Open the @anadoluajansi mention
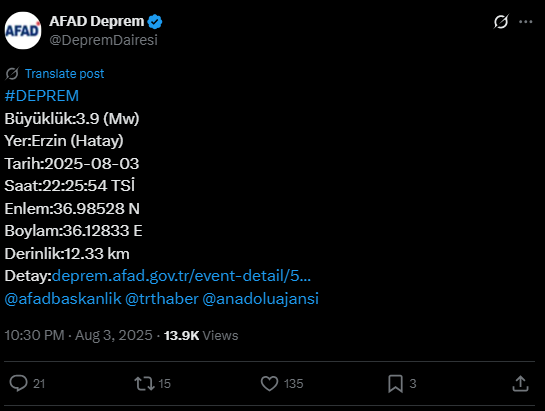This screenshot has height=411, width=545. [x=260, y=299]
